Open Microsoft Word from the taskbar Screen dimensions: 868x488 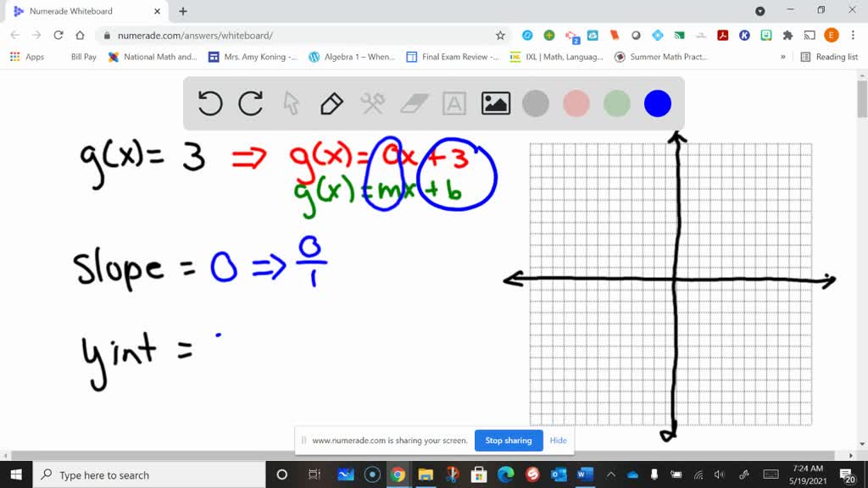point(585,474)
